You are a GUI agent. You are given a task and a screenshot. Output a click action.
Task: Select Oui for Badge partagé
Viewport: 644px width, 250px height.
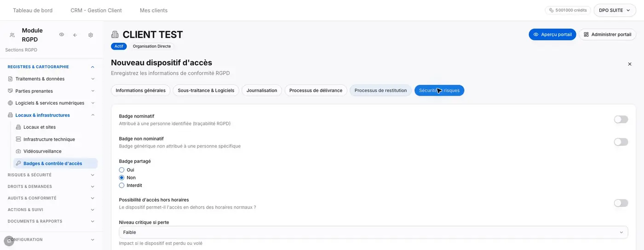point(122,170)
